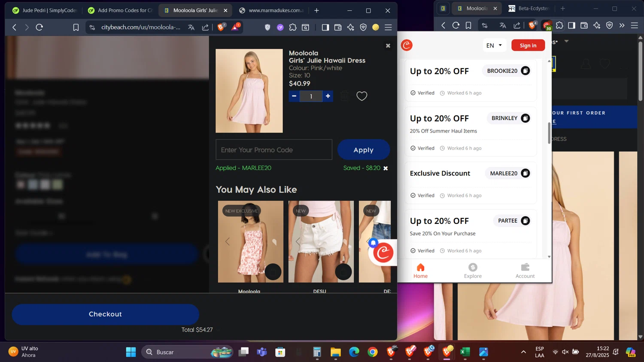Open the Julie Hawaii Dress product thumbnail
This screenshot has height=362, width=644.
tap(249, 90)
